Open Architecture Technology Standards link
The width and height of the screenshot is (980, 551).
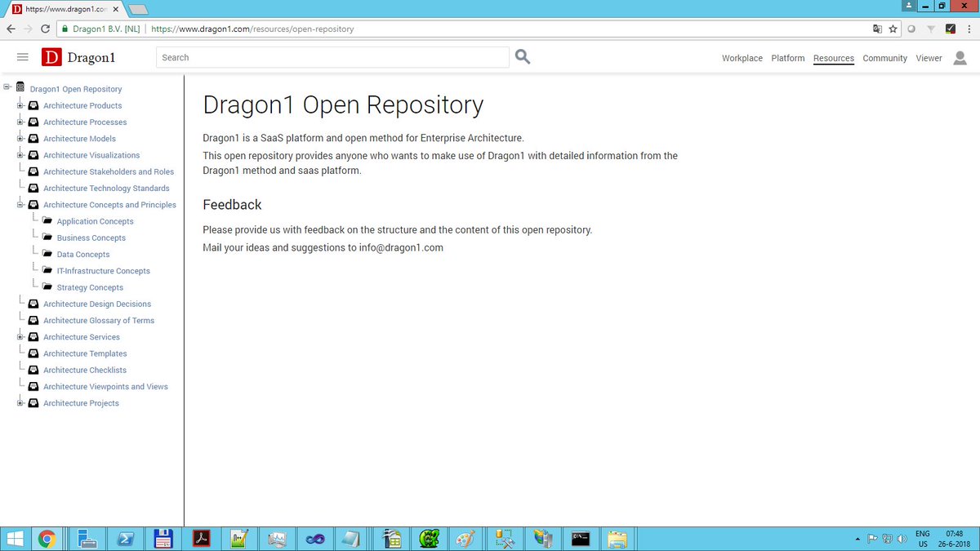tap(106, 188)
